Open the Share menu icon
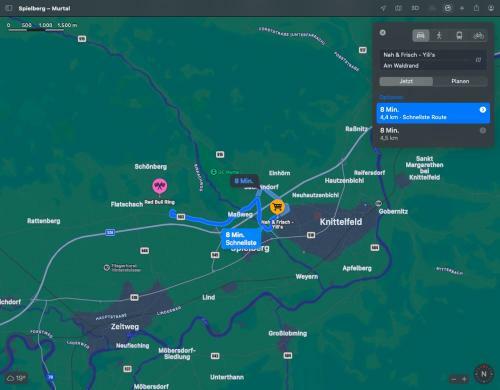 pos(476,8)
